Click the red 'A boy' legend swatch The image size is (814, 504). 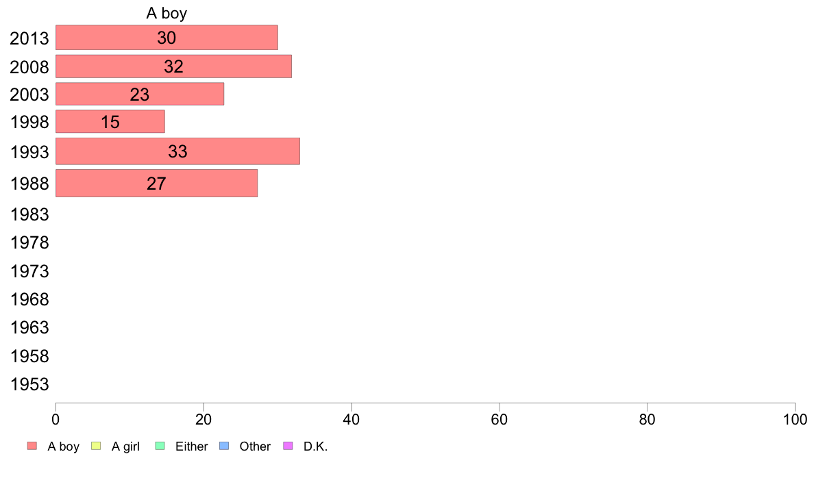click(32, 446)
